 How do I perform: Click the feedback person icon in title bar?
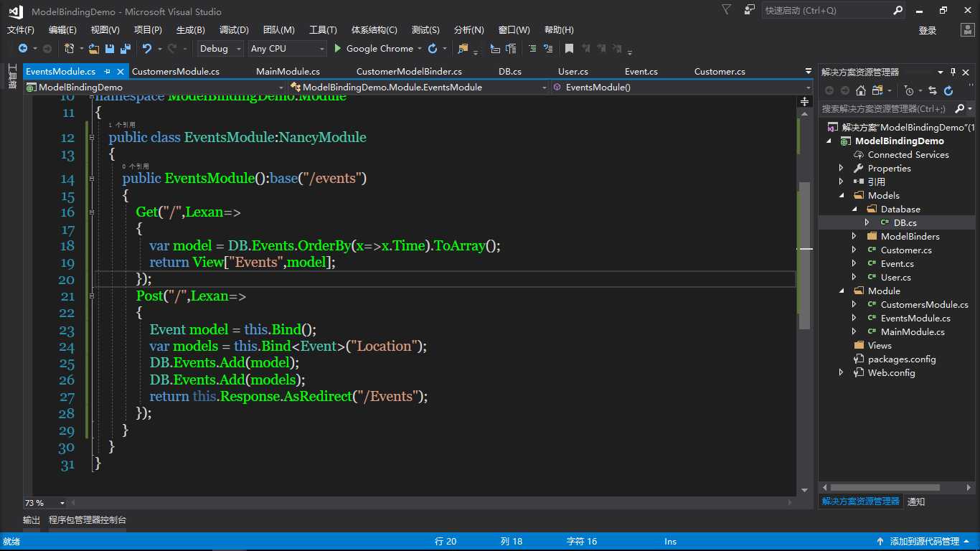(750, 10)
